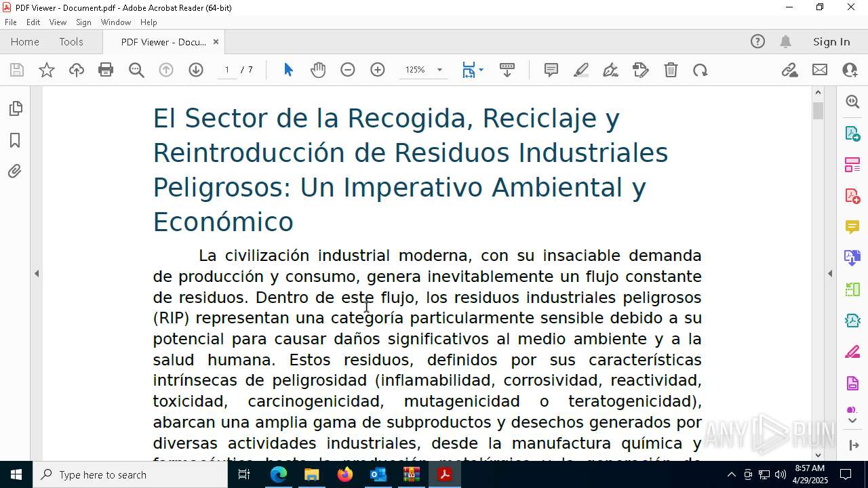This screenshot has width=868, height=488.
Task: Switch to the Tools tab
Action: pos(71,42)
